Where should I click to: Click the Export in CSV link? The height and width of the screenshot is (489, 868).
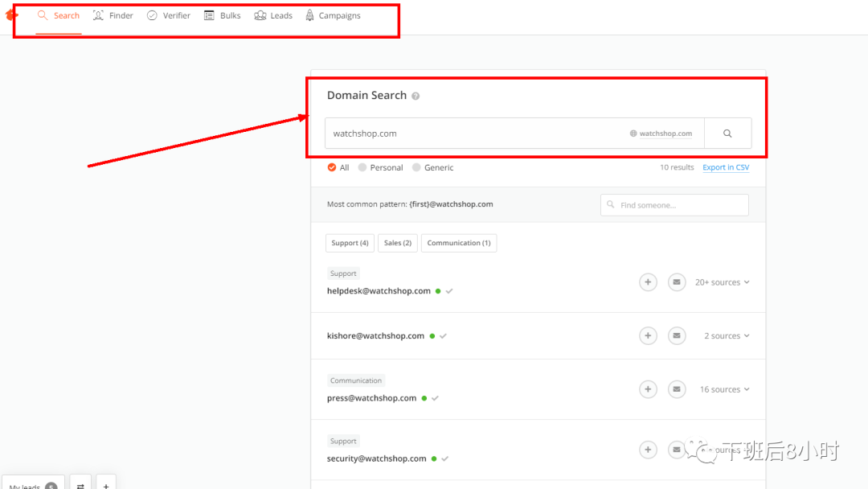coord(726,167)
